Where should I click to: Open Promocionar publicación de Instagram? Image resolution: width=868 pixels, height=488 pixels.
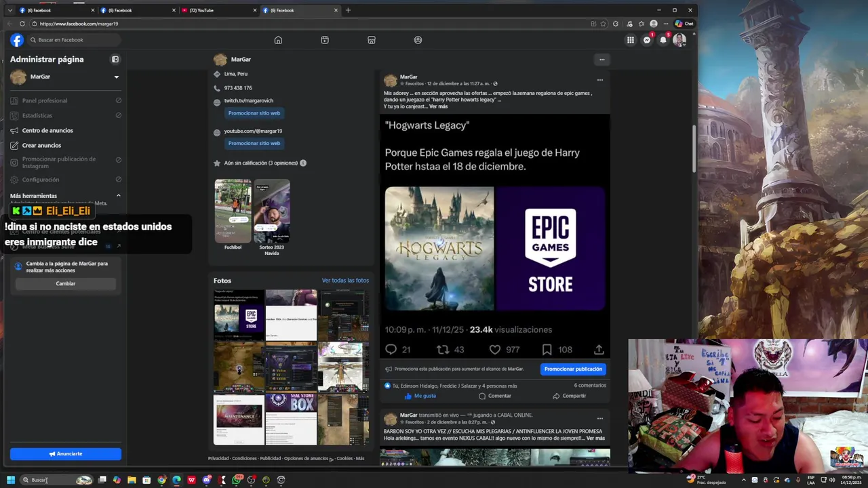click(x=59, y=163)
